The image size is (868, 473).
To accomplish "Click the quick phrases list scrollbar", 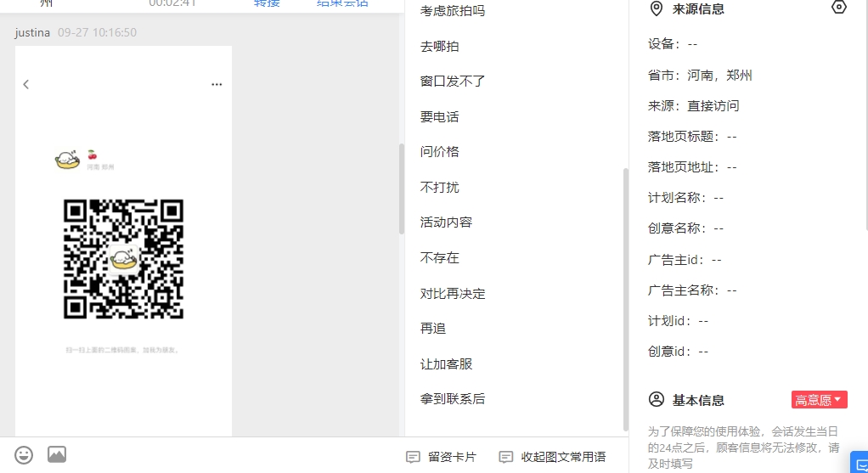I will [x=626, y=299].
